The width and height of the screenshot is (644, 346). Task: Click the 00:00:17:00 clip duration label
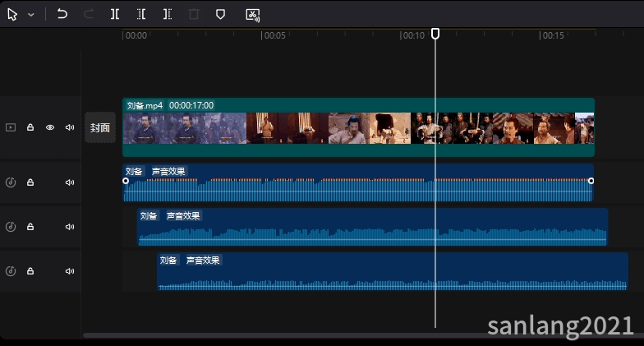pos(191,105)
